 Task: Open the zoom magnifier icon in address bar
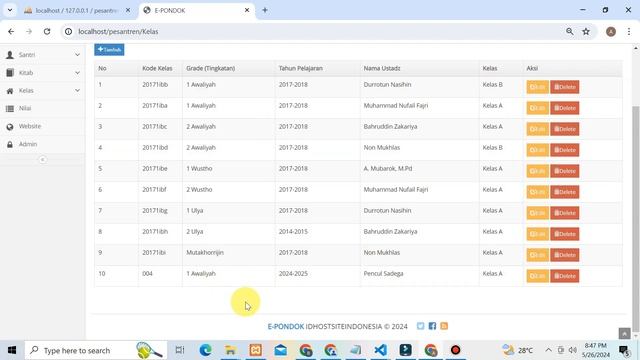click(x=569, y=31)
